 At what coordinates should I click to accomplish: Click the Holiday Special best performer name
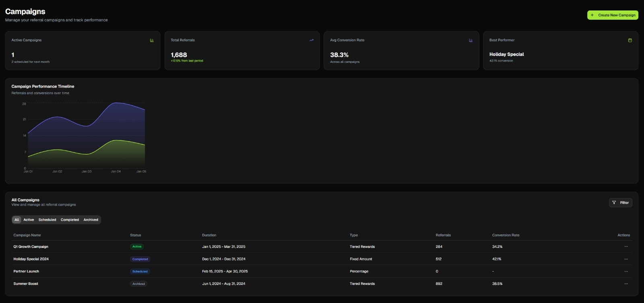click(507, 54)
